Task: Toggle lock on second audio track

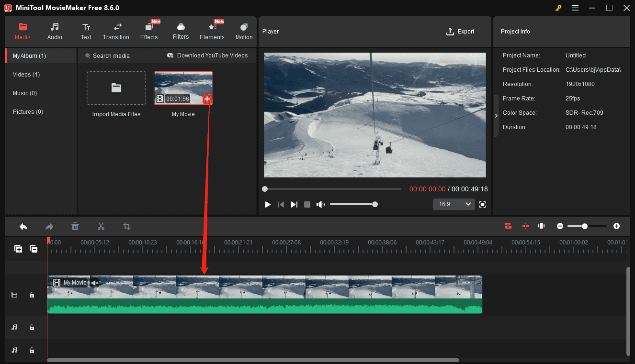Action: pyautogui.click(x=32, y=350)
